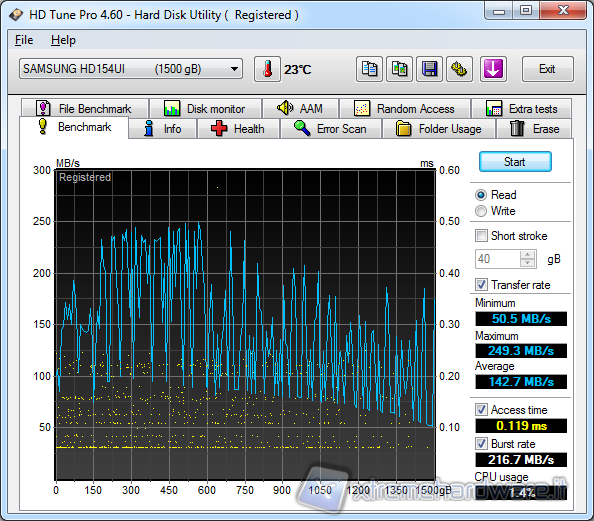This screenshot has height=521, width=594.
Task: Copy info to clipboard icon
Action: pos(369,69)
